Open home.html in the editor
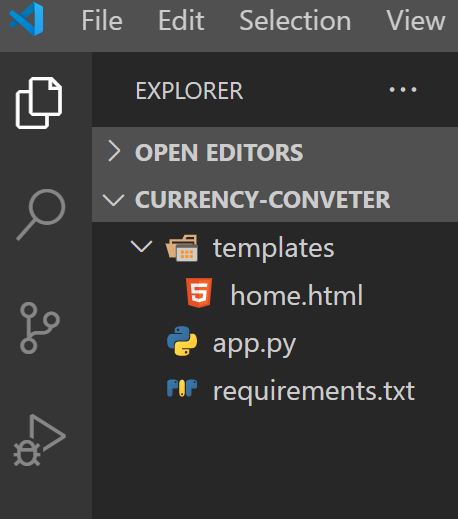Viewport: 458px width, 519px height. pyautogui.click(x=297, y=295)
